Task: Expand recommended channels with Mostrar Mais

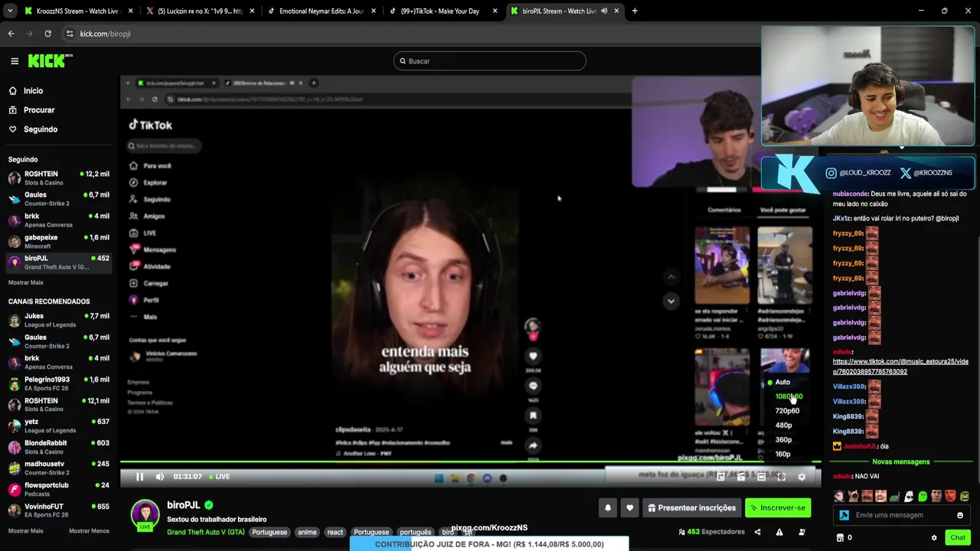Action: tap(25, 531)
